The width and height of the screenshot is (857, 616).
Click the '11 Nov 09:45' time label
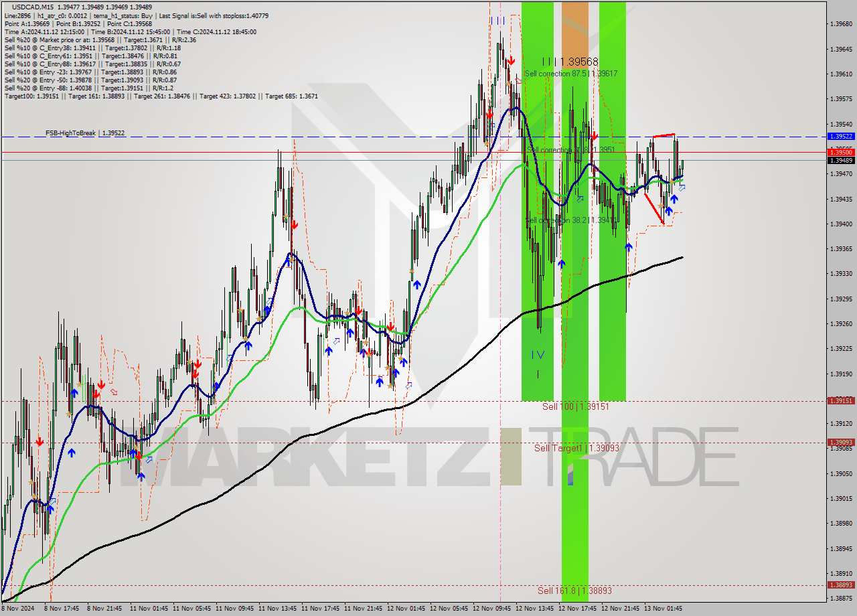[x=234, y=609]
